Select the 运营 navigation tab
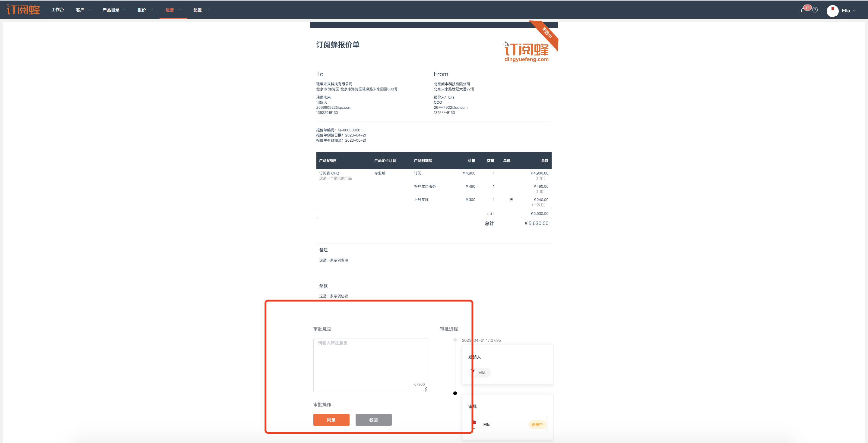This screenshot has width=868, height=443. point(173,10)
